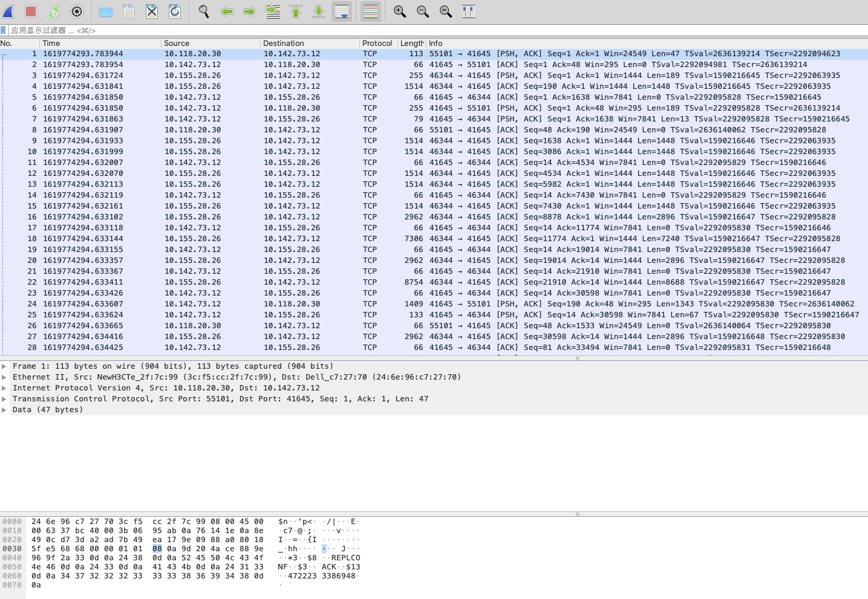Sort packets by the Protocol column
868x599 pixels.
pos(376,43)
